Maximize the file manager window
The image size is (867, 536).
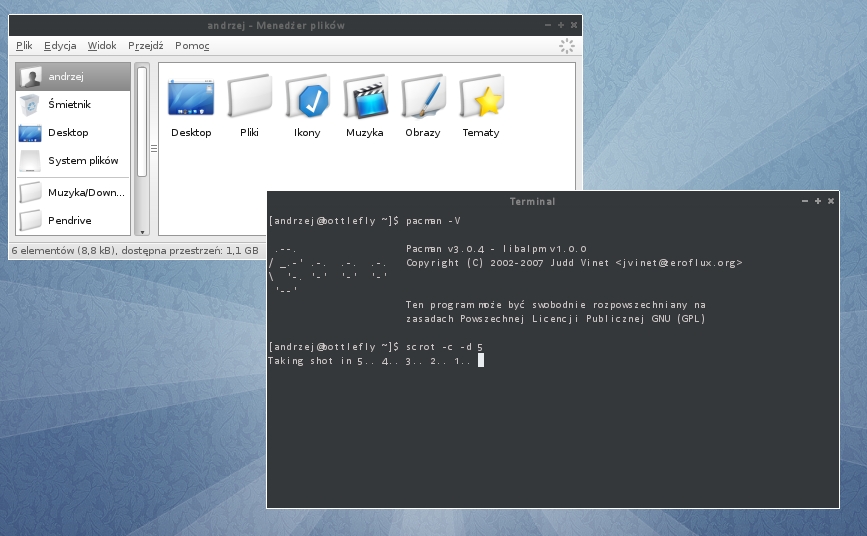(x=561, y=25)
